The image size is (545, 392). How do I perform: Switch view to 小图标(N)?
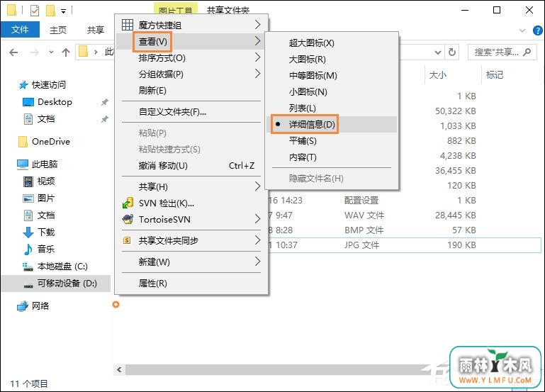click(x=332, y=92)
